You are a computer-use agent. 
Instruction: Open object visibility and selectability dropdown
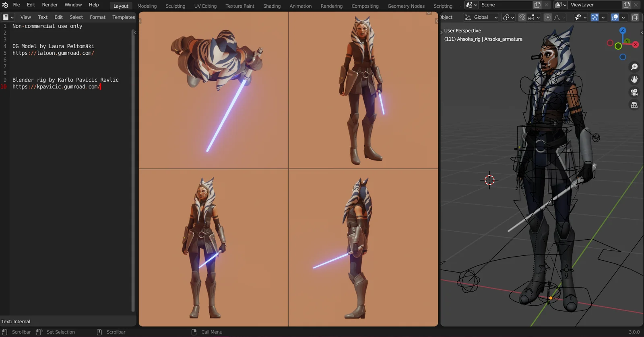pos(580,17)
